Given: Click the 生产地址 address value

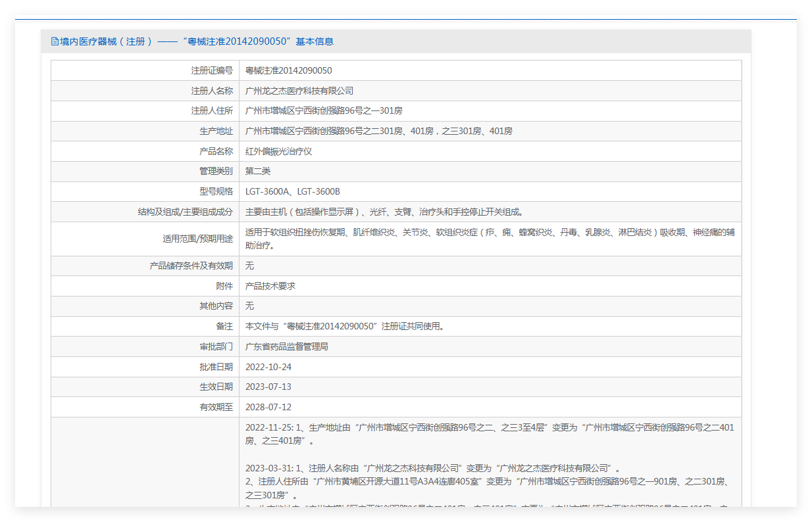Looking at the screenshot, I should click(x=378, y=131).
